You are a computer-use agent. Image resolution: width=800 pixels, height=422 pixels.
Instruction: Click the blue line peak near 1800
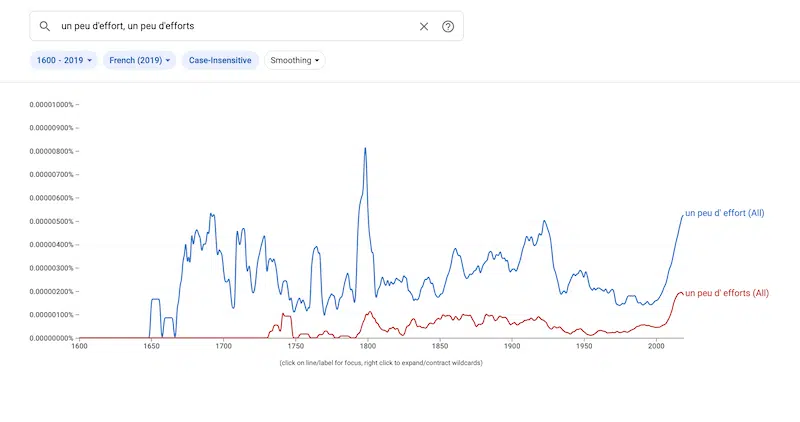click(365, 149)
